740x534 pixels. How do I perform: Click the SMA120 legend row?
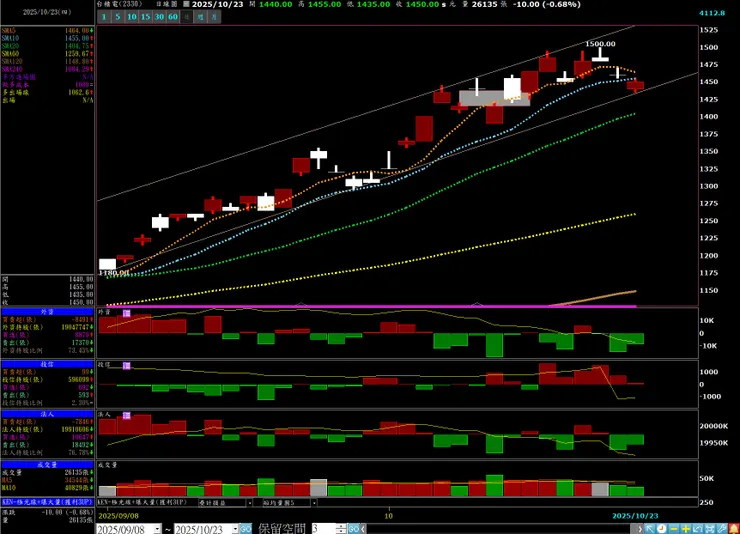pyautogui.click(x=47, y=61)
